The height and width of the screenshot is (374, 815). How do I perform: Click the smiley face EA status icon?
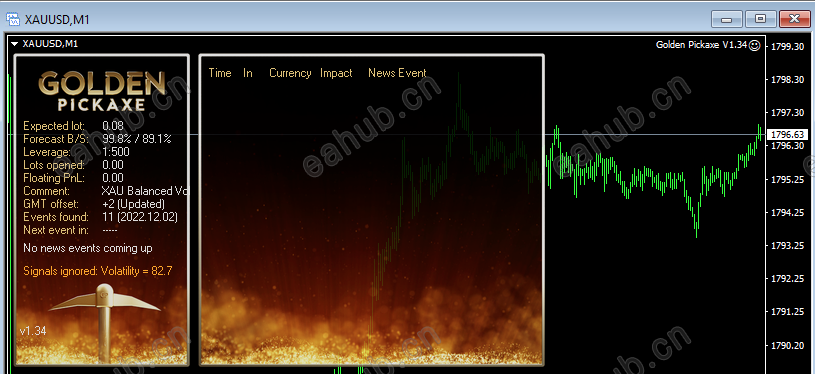pyautogui.click(x=754, y=45)
